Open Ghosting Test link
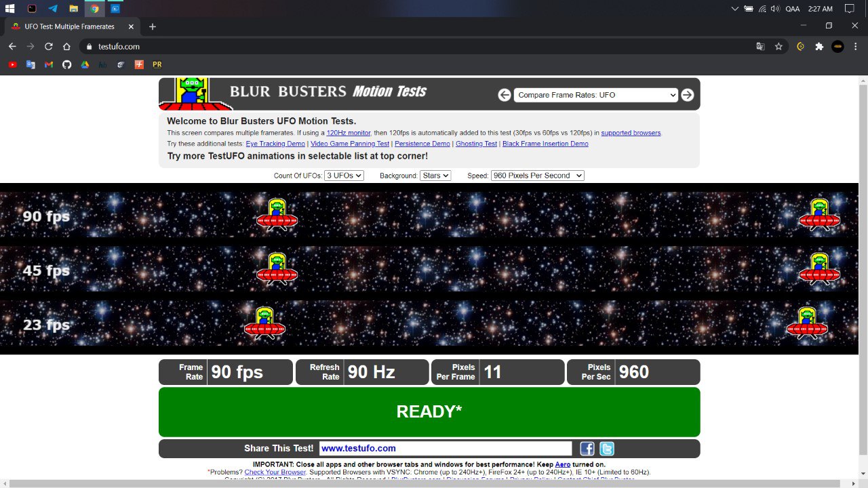 (x=476, y=144)
